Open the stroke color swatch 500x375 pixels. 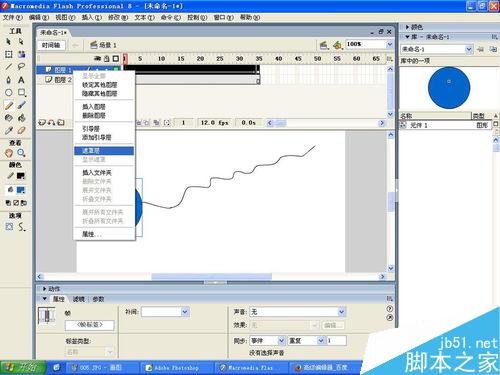(21, 176)
